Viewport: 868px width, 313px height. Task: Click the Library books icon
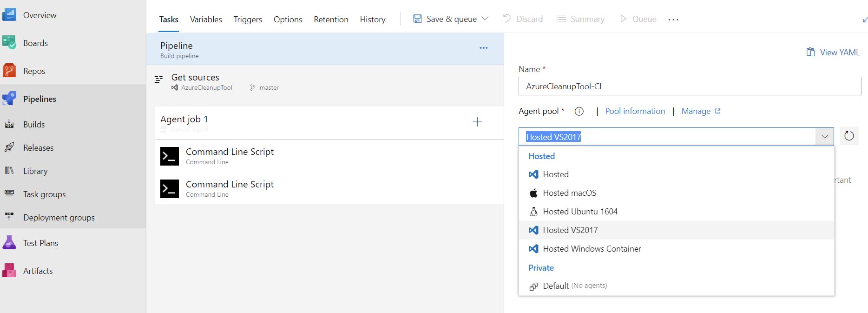click(9, 171)
